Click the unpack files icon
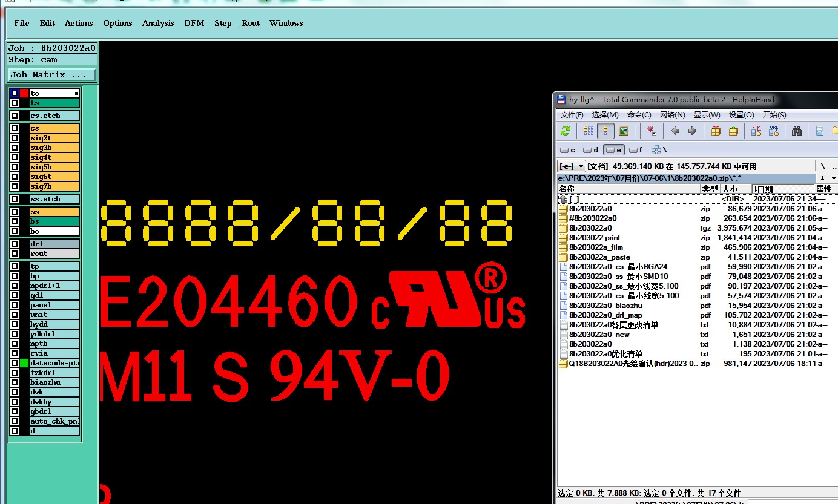This screenshot has height=504, width=838. click(733, 131)
